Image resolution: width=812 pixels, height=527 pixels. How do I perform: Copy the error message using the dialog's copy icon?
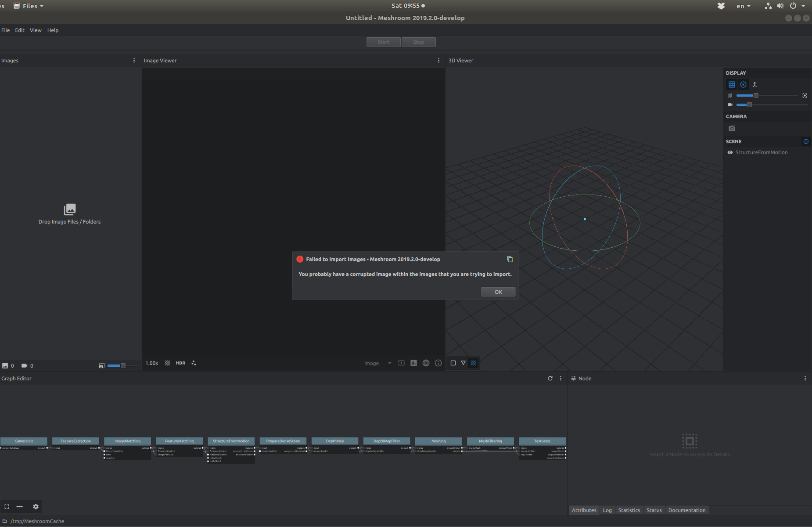click(510, 259)
